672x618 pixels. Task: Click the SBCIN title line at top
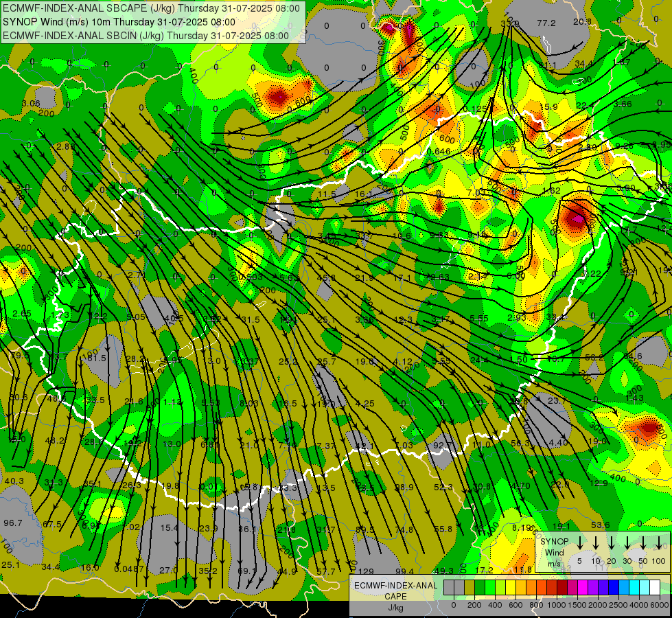146,36
